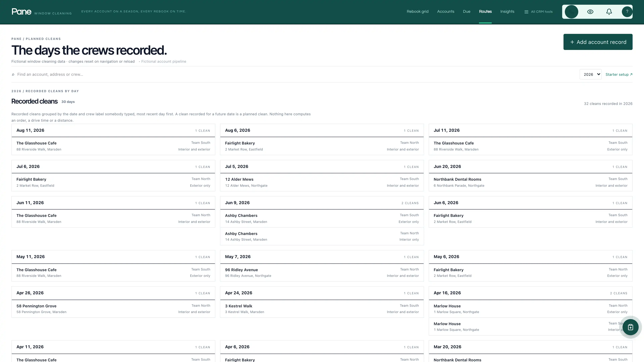Click the Apr 16, 2026 day header
The height and width of the screenshot is (362, 644).
pyautogui.click(x=530, y=293)
